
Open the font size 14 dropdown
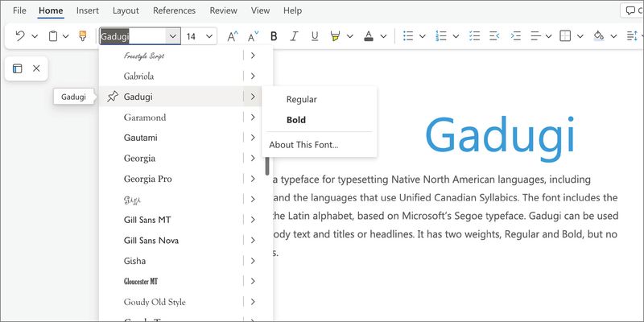tap(209, 36)
